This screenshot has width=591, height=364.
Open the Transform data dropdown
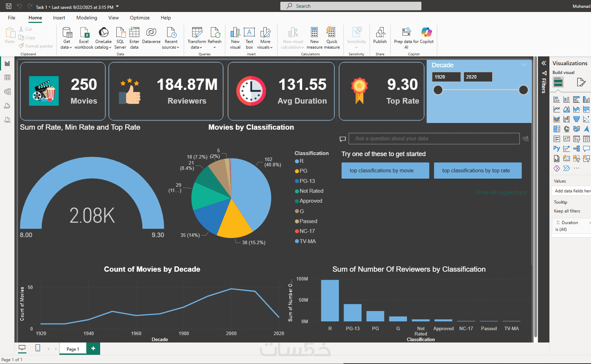[197, 38]
